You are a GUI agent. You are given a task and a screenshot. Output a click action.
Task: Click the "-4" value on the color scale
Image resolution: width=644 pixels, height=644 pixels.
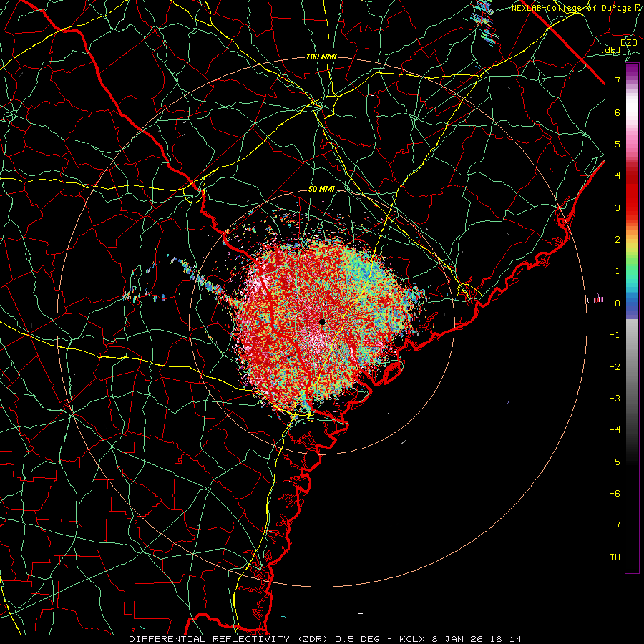coord(615,430)
